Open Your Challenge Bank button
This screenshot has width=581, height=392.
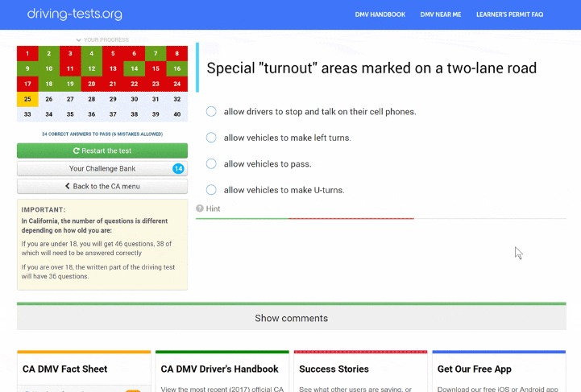point(102,168)
